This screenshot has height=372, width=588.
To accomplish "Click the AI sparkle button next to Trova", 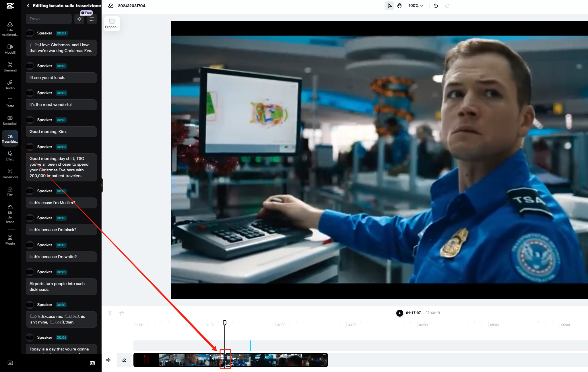I will [x=79, y=19].
